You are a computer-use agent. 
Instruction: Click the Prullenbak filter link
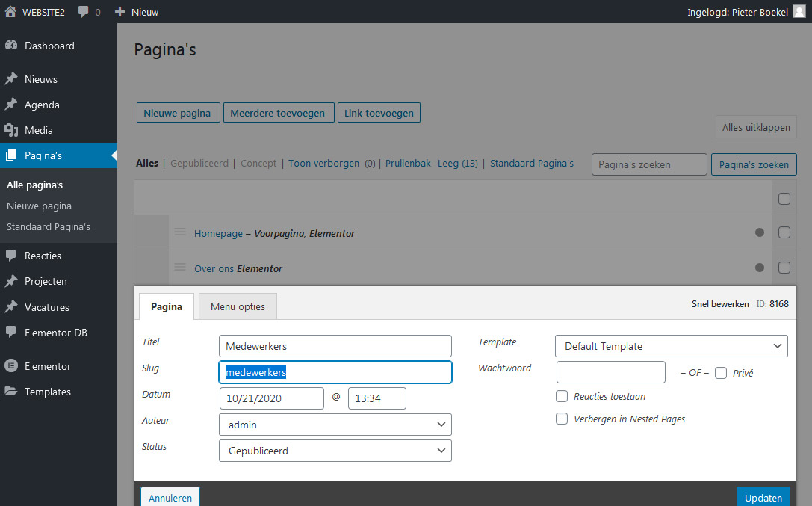pos(408,163)
